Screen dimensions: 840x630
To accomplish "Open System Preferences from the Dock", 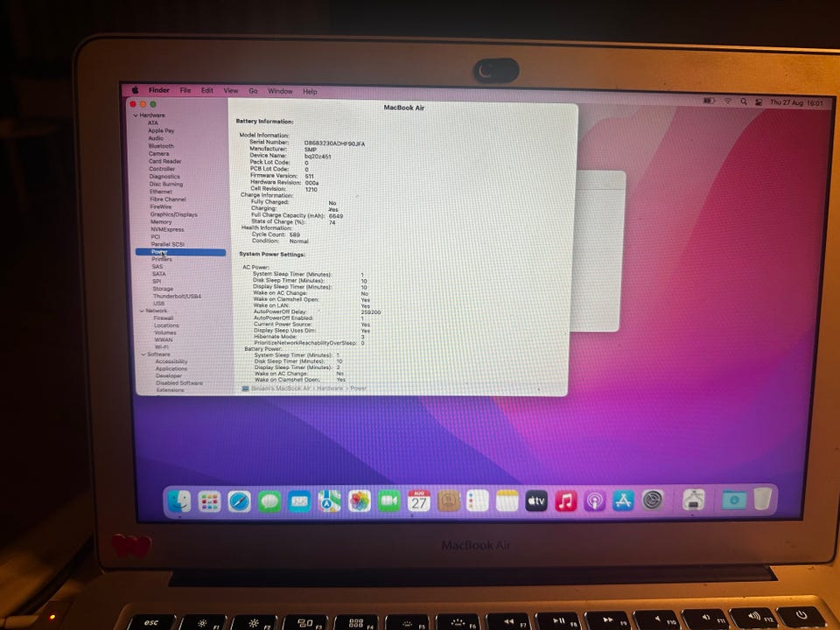I will point(653,500).
